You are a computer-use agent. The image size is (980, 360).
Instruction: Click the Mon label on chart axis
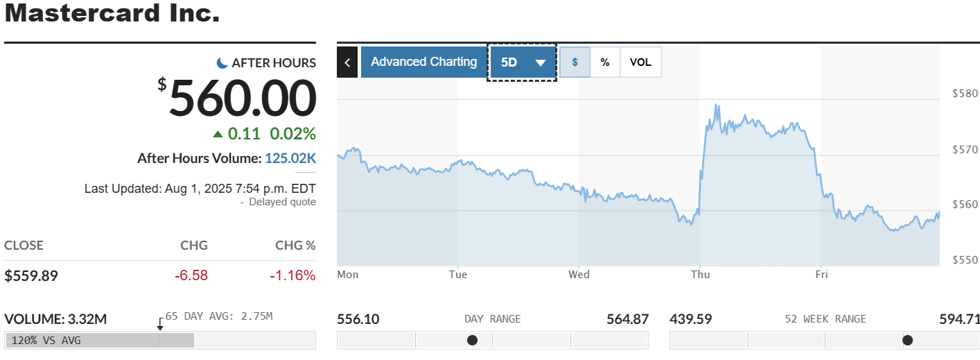point(348,275)
